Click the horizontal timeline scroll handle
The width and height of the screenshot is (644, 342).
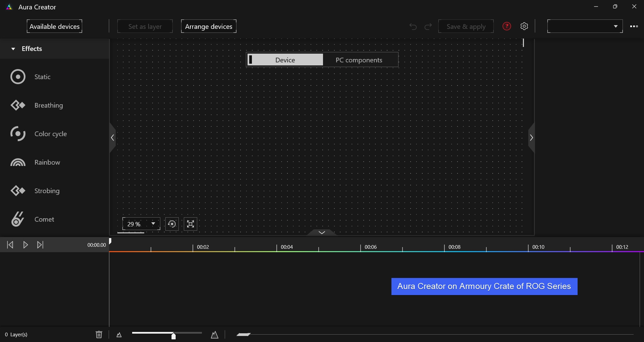point(244,334)
